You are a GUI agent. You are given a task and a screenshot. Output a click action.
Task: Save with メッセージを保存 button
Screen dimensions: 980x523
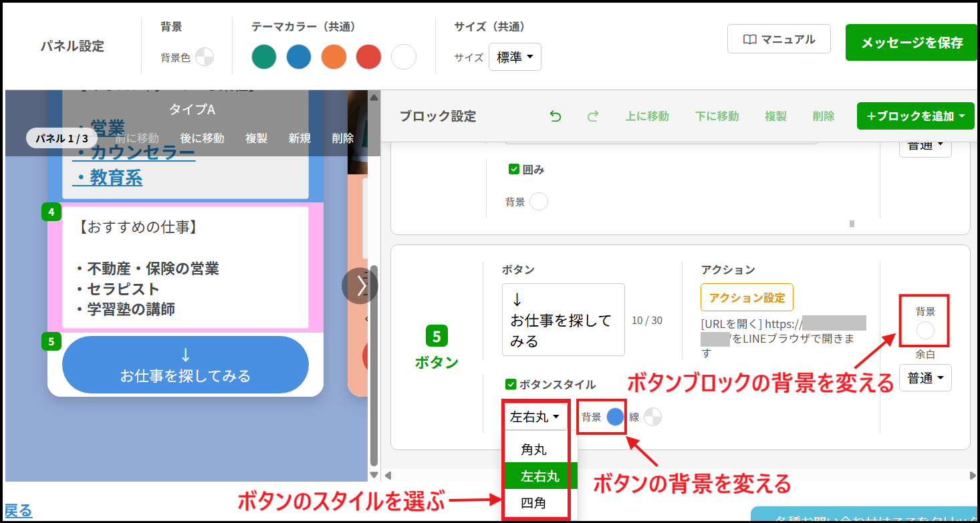(x=912, y=43)
